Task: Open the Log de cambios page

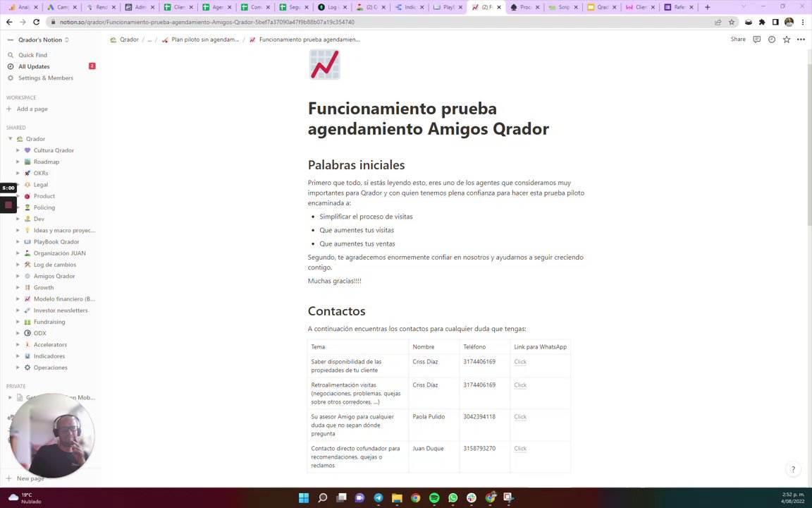Action: [55, 265]
